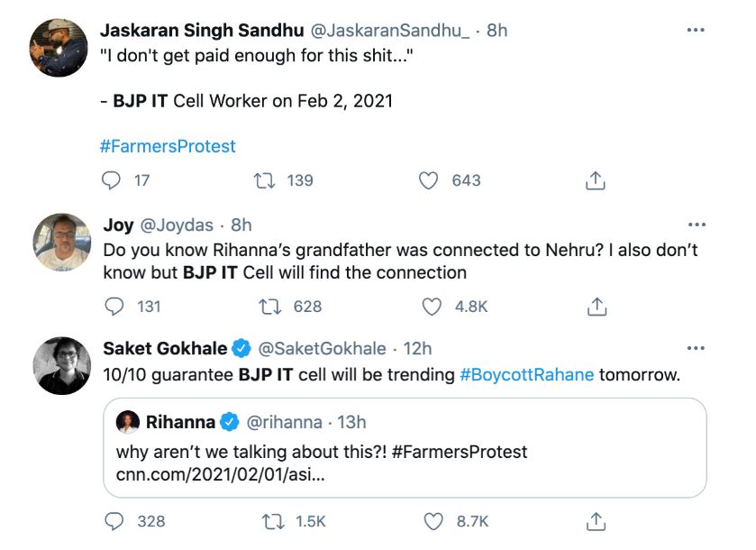Open more options on Joy's tweet

(696, 225)
